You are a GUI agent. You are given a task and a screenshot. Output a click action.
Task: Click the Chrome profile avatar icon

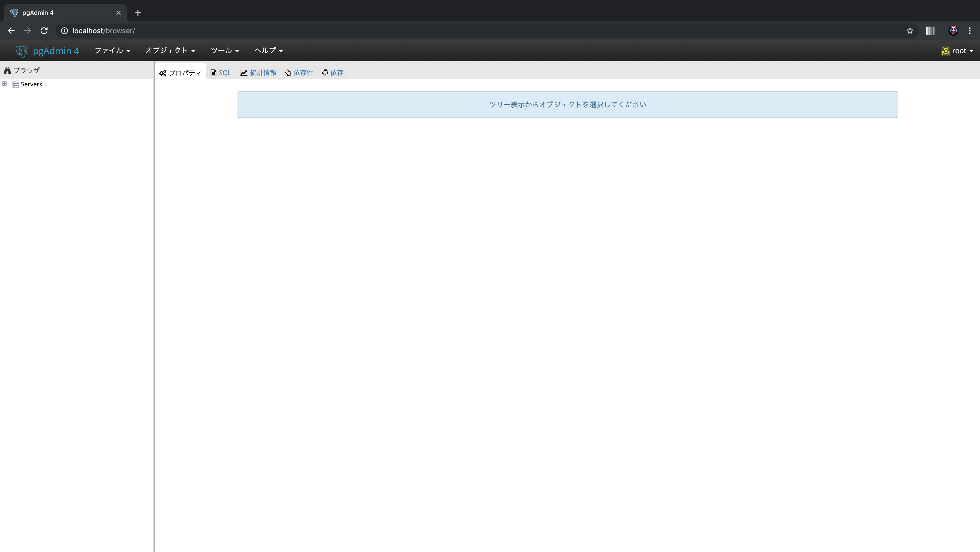953,31
